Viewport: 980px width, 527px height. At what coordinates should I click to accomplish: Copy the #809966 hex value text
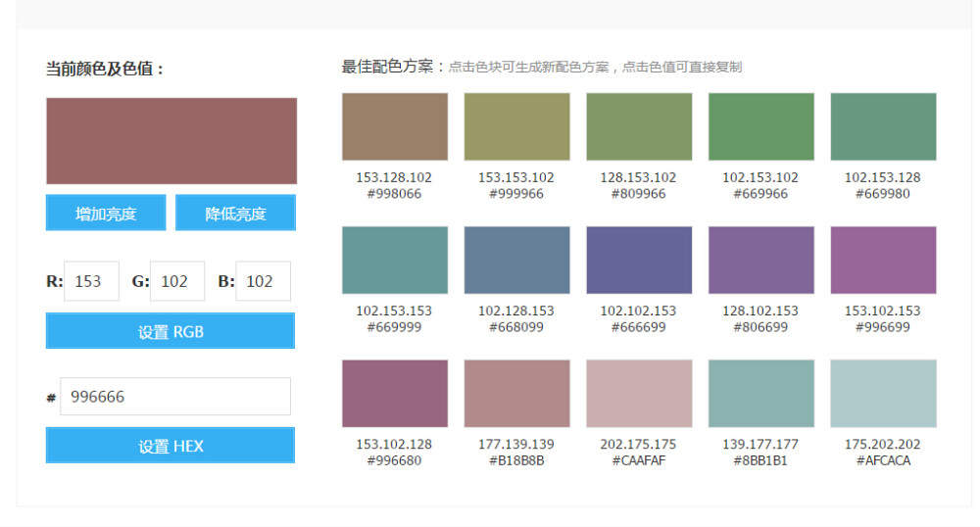(x=638, y=194)
